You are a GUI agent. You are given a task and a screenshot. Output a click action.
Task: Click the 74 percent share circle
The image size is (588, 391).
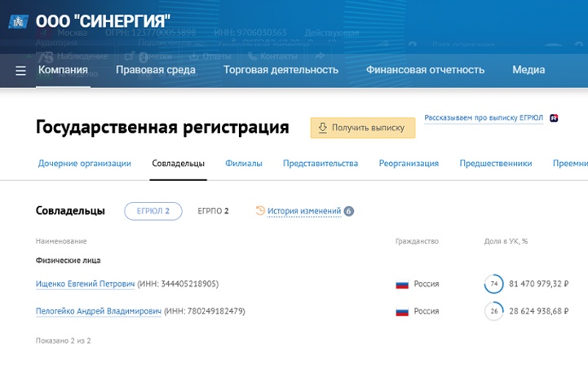point(493,284)
